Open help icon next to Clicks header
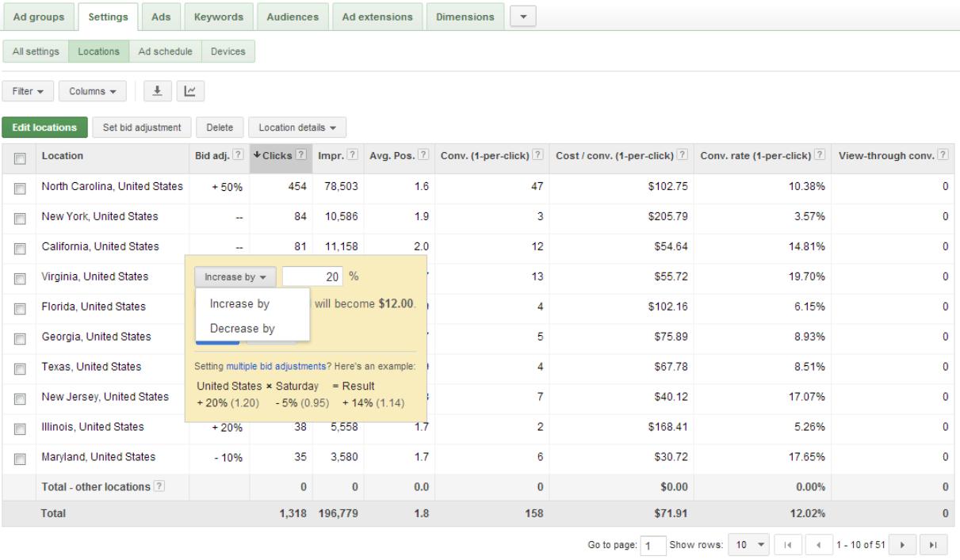 point(300,157)
